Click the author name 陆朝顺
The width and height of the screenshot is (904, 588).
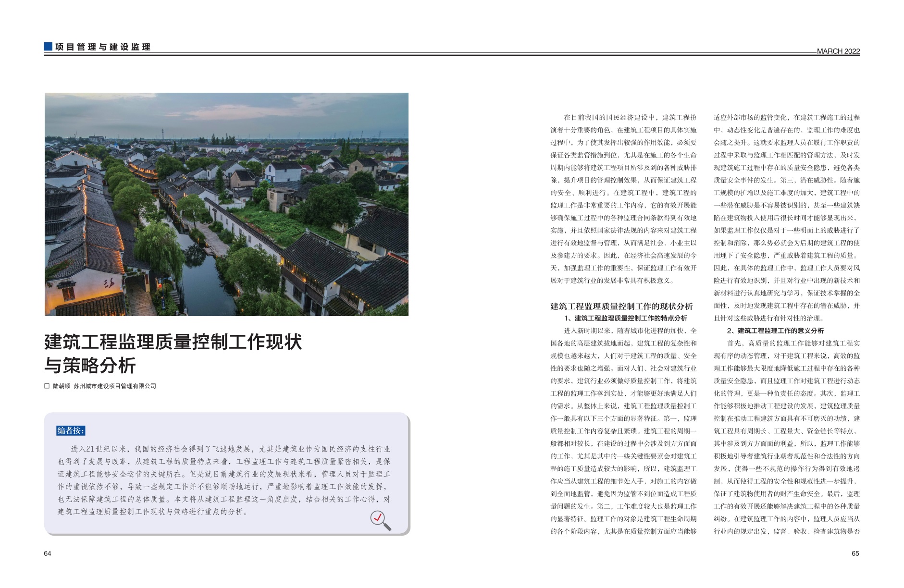click(62, 386)
